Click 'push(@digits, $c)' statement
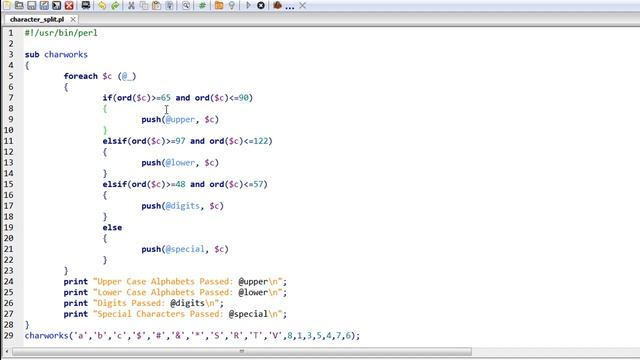The width and height of the screenshot is (640, 360). point(182,206)
